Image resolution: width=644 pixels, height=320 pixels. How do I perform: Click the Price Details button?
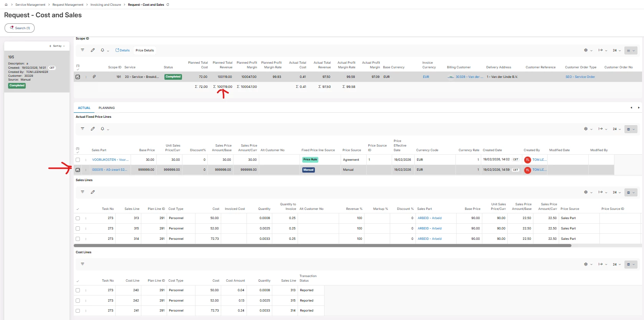tap(145, 50)
